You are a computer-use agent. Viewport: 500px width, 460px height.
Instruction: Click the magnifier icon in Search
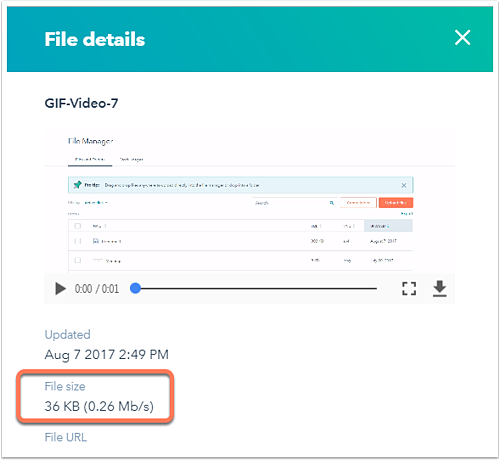332,203
